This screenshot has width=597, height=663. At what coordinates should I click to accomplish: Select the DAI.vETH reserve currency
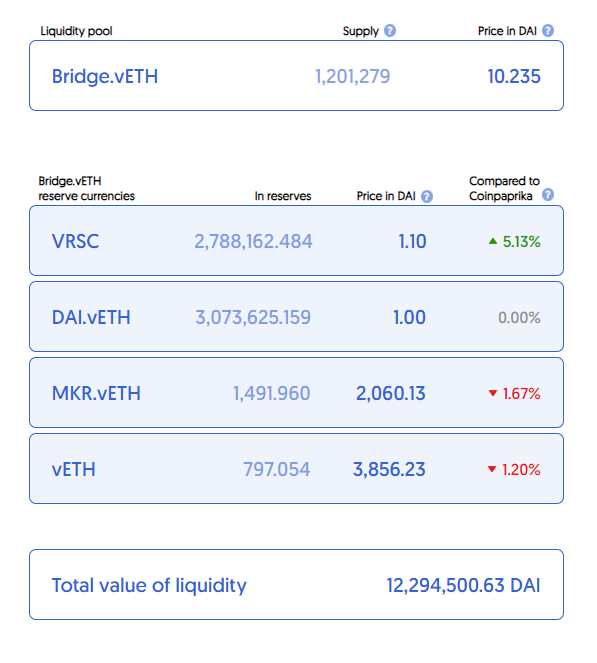(91, 317)
